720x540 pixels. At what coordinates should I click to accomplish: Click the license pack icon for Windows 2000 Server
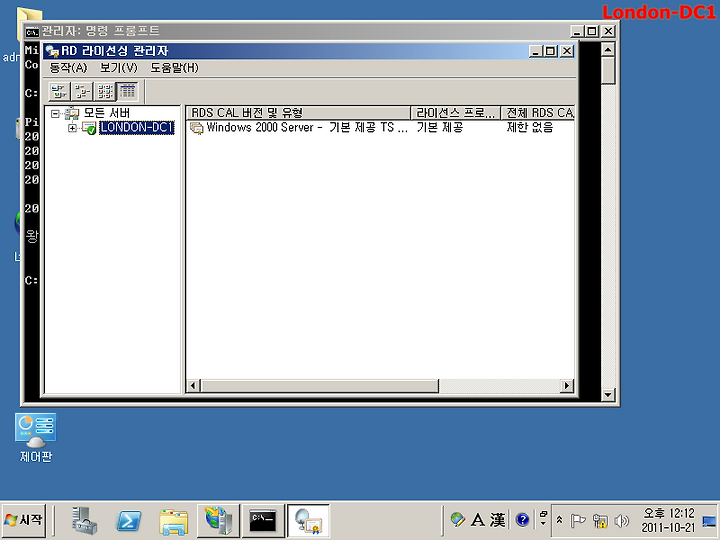[197, 128]
